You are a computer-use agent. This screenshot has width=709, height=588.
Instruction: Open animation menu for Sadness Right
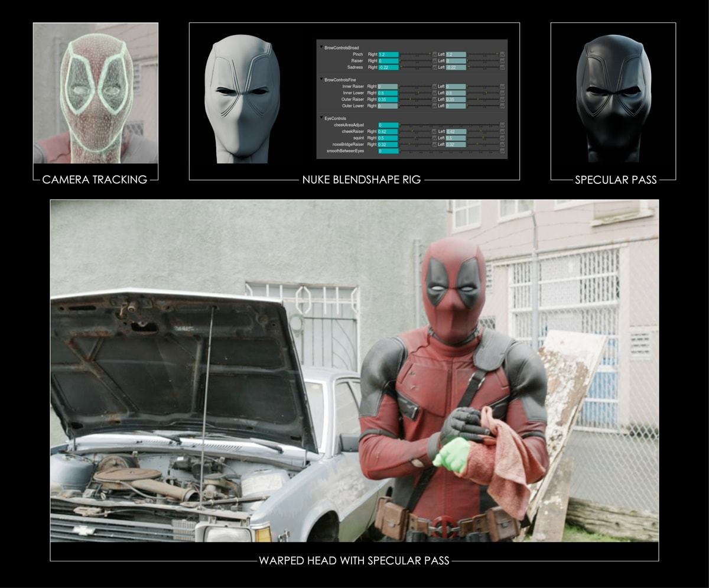pyautogui.click(x=434, y=67)
